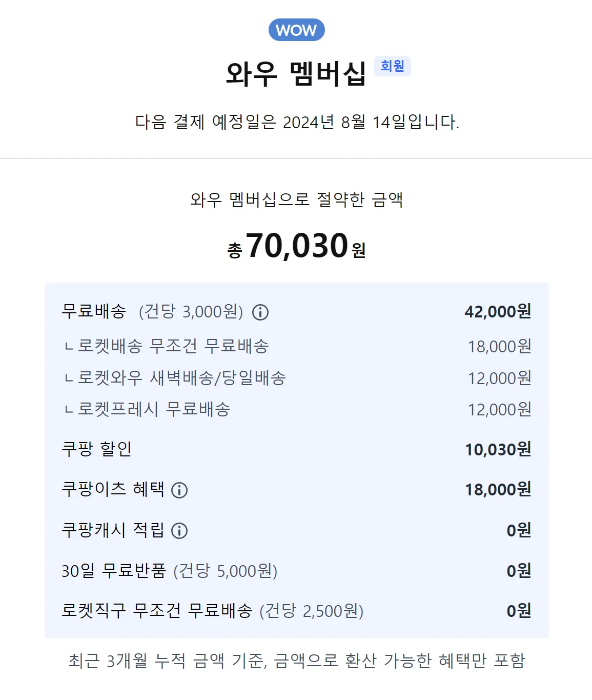Click the 쿠팡이츠 혜택 label text

click(113, 489)
